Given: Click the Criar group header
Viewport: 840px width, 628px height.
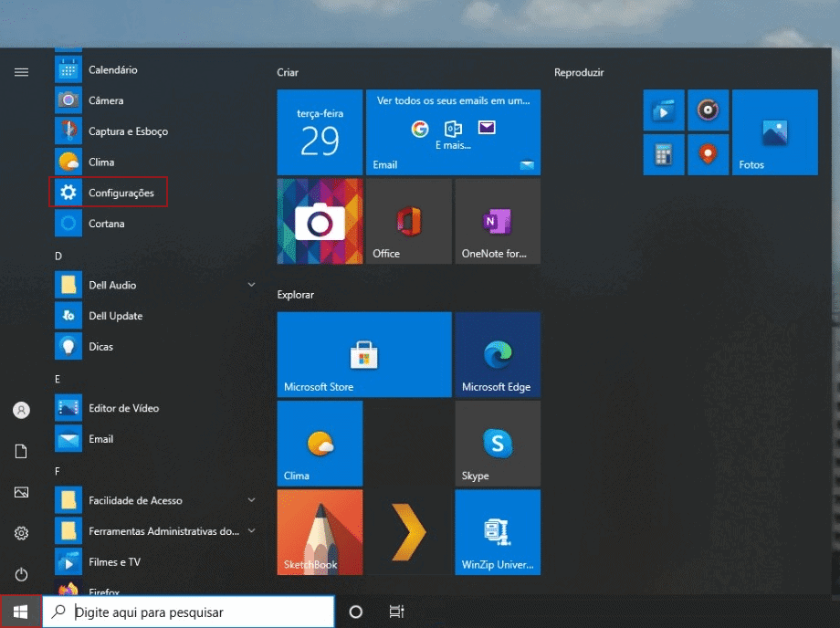Looking at the screenshot, I should [288, 72].
